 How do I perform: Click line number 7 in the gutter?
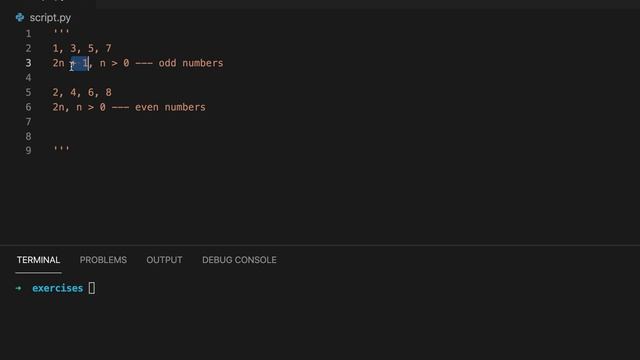point(28,122)
